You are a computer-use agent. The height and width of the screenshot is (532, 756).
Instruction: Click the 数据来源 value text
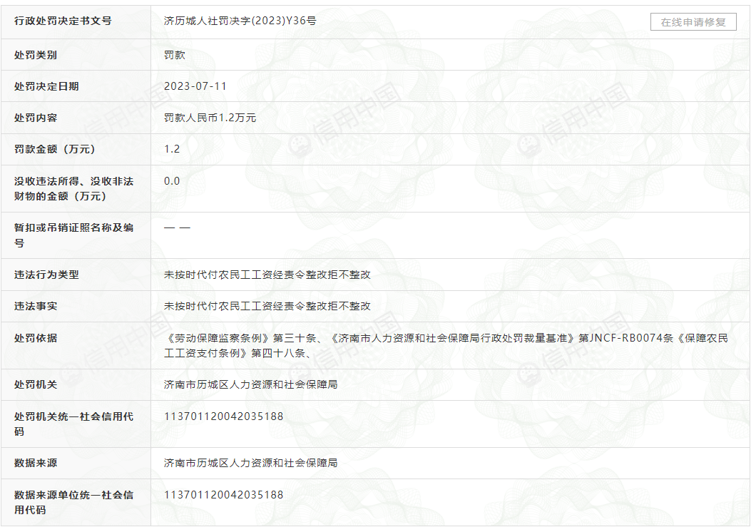250,463
